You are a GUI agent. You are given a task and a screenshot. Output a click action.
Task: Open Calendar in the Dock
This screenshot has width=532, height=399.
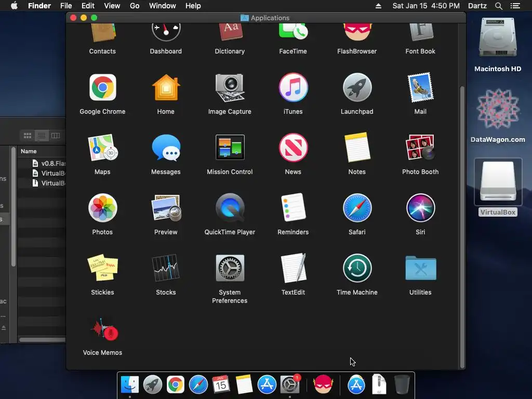click(x=221, y=384)
